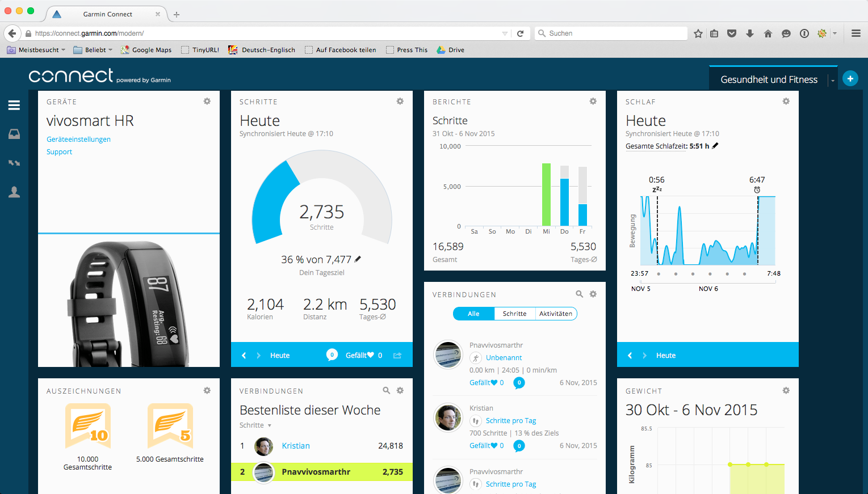Open the hamburger menu in left sidebar
Image resolution: width=868 pixels, height=494 pixels.
coord(14,105)
